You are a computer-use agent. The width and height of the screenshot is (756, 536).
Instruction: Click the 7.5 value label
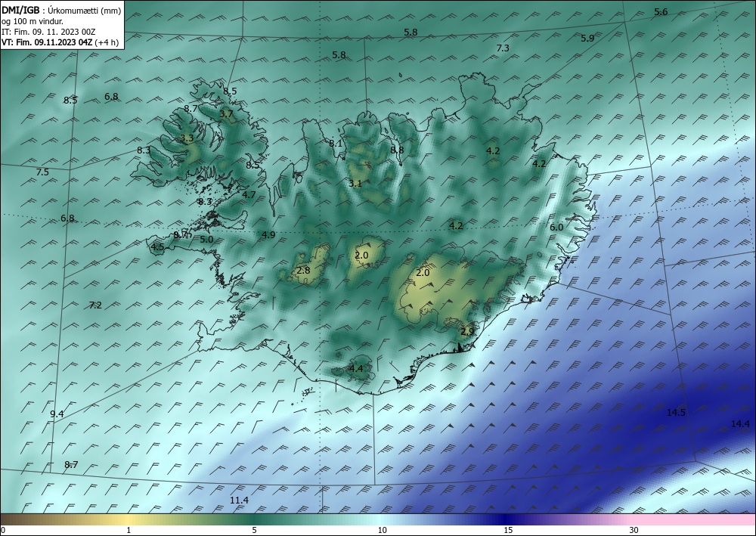point(42,172)
